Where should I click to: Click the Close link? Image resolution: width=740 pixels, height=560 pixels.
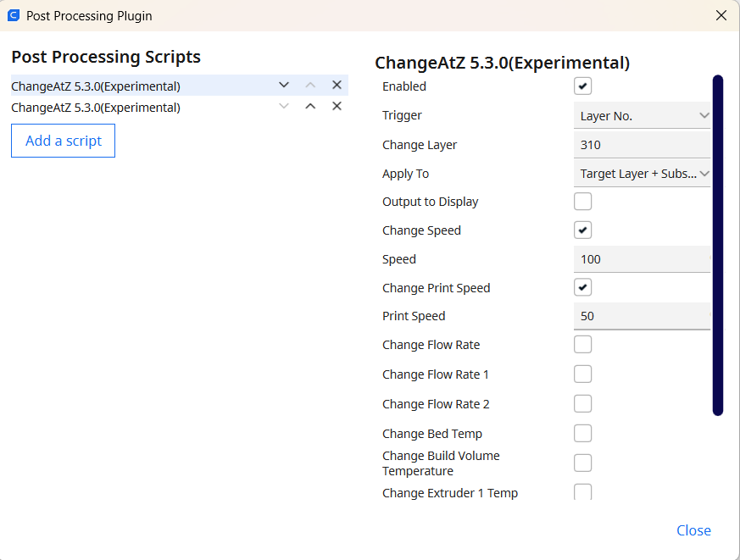pos(693,530)
